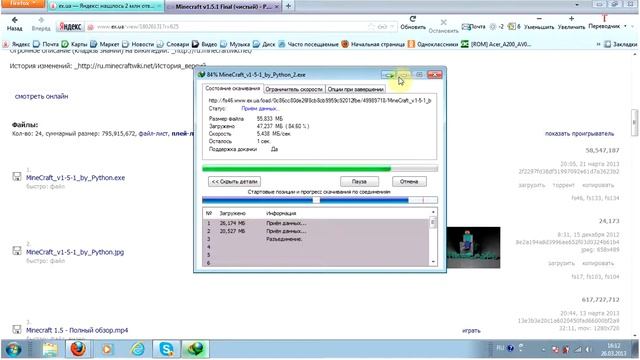Click save icon beside Python.jpg file
640x360 pixels.
pos(17,251)
